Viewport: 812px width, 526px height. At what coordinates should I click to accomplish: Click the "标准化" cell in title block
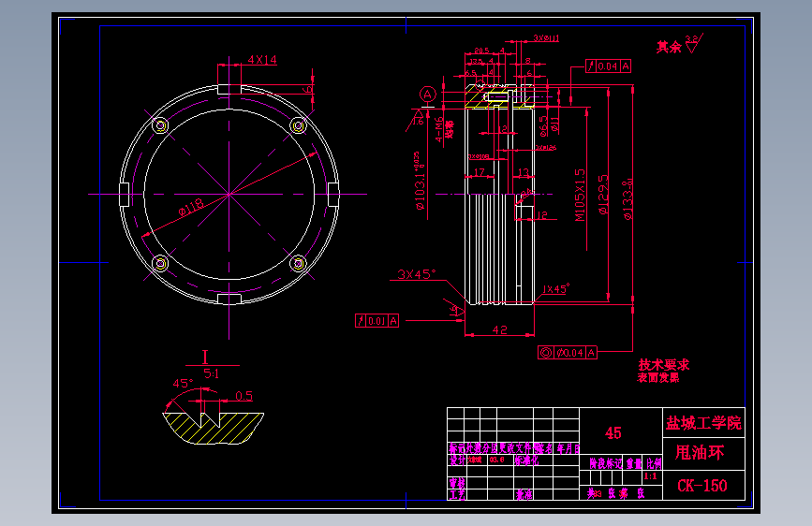(526, 460)
